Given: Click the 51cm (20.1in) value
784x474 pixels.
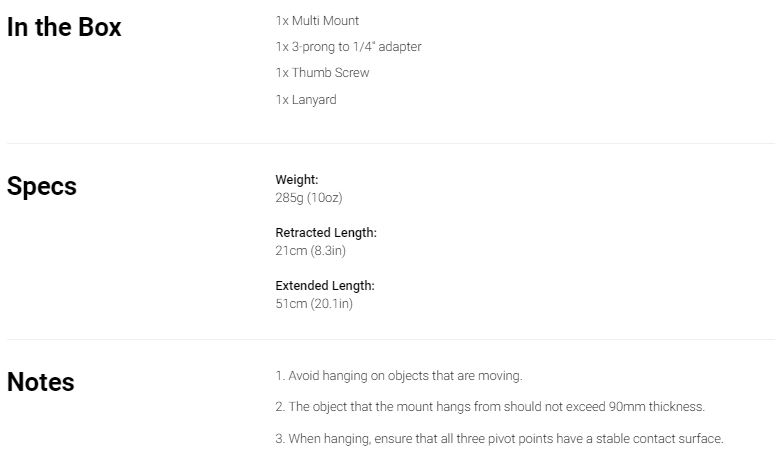Looking at the screenshot, I should tap(314, 304).
